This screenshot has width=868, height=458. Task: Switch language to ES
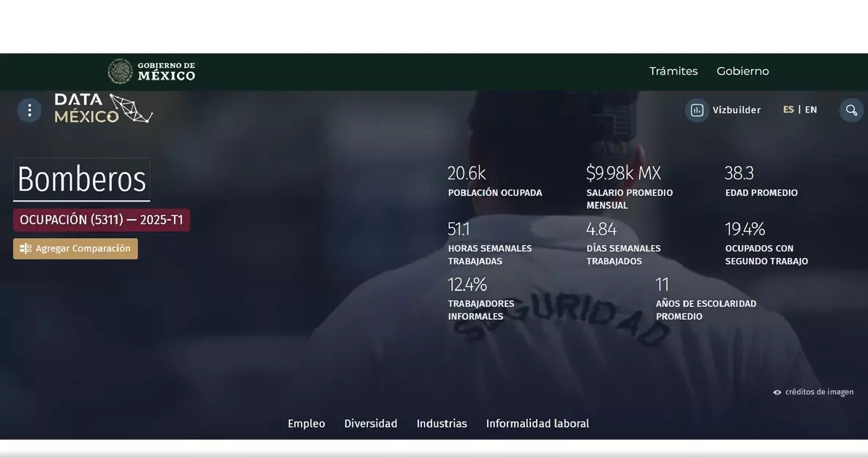(x=788, y=110)
